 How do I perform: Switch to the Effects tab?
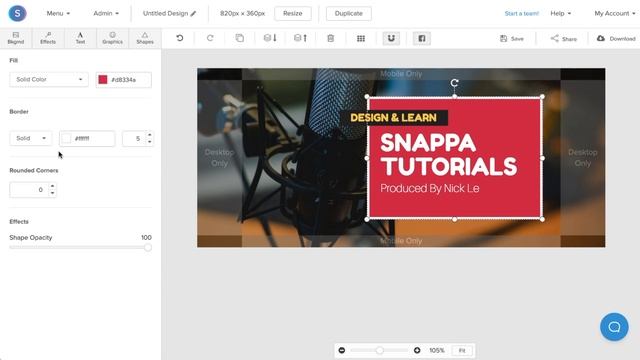point(48,38)
